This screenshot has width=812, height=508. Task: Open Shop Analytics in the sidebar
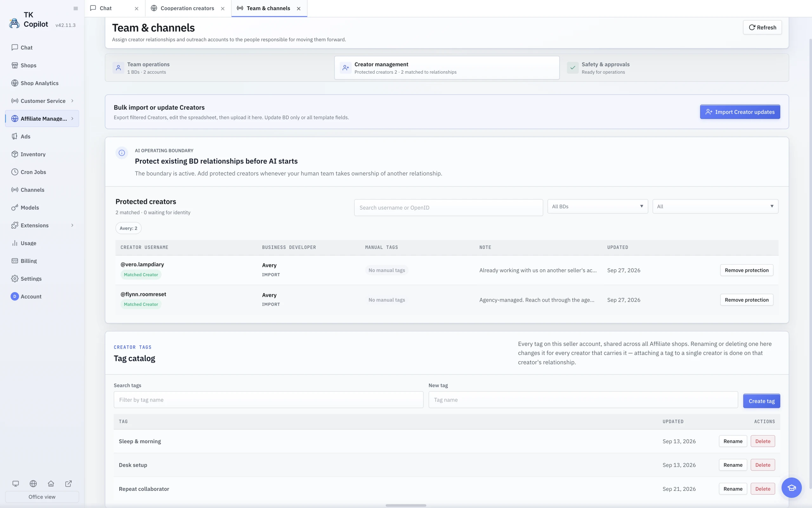point(42,83)
